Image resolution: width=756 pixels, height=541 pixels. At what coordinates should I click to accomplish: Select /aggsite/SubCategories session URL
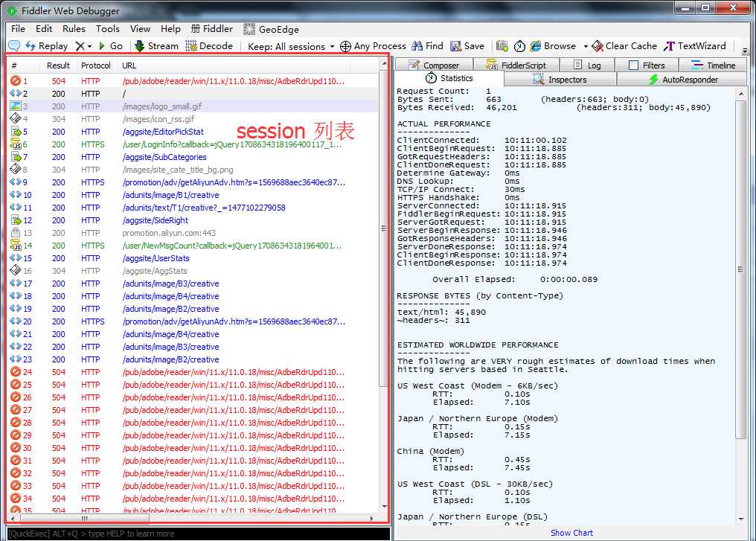pyautogui.click(x=164, y=157)
